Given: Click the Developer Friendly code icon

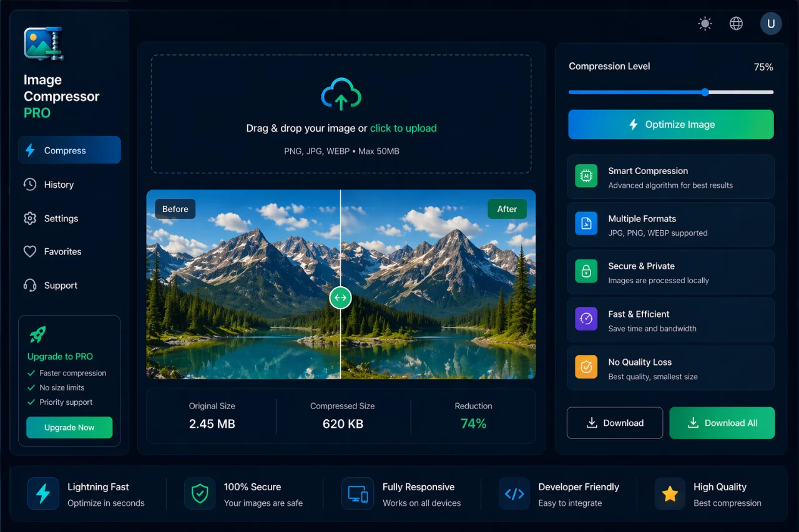Looking at the screenshot, I should [x=514, y=494].
